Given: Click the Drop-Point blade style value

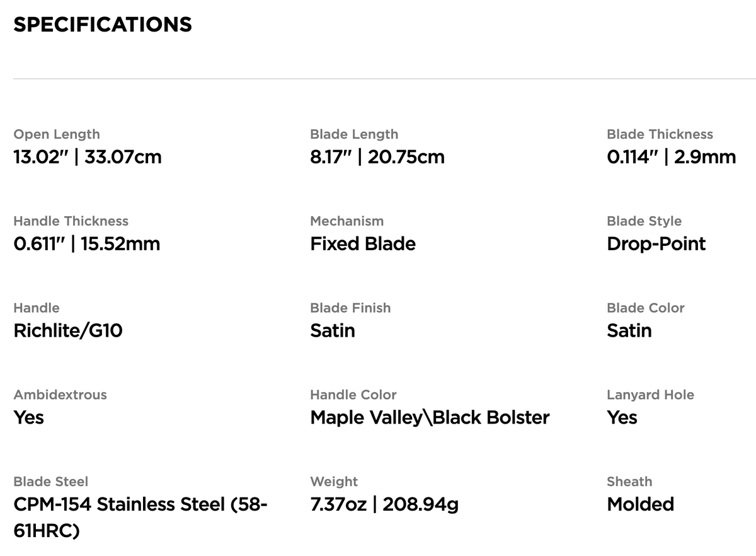Looking at the screenshot, I should point(656,244).
